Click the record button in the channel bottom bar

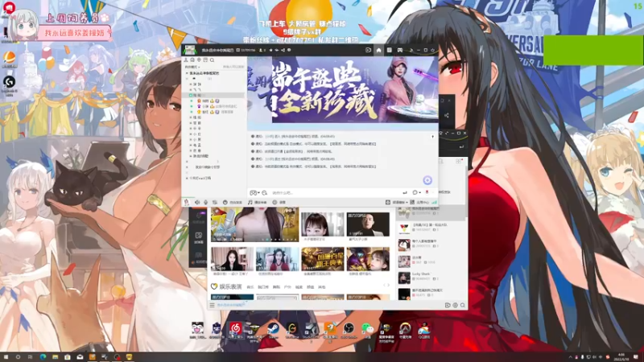point(279,203)
